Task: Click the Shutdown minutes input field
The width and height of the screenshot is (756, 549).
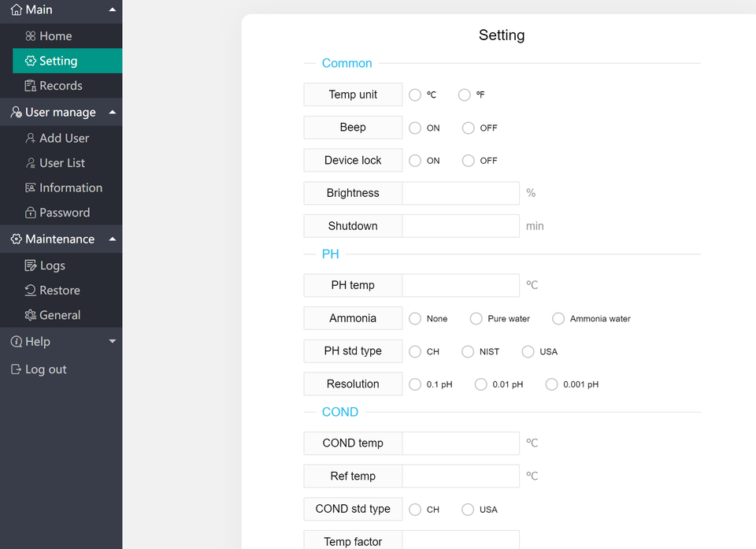Action: coord(461,226)
